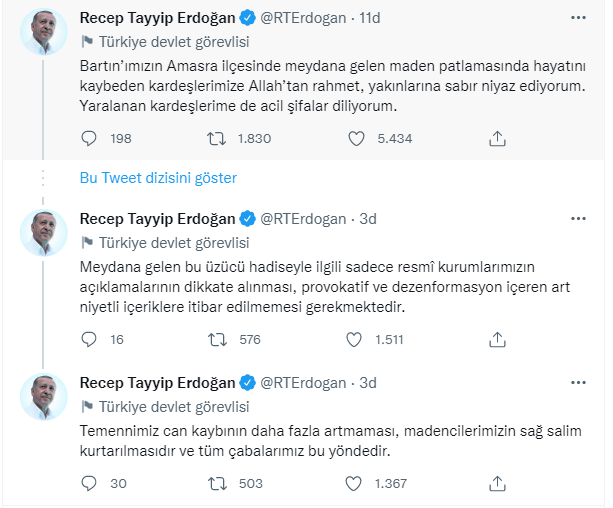Retweet the tweet with 576 retweets
This screenshot has height=508, width=613.
point(217,339)
